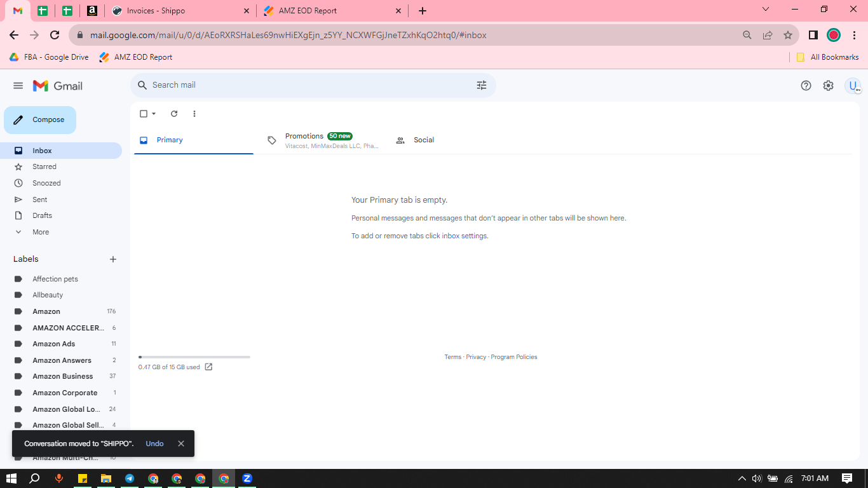Viewport: 868px width, 488px height.
Task: Bookmark this page star icon
Action: coord(788,35)
